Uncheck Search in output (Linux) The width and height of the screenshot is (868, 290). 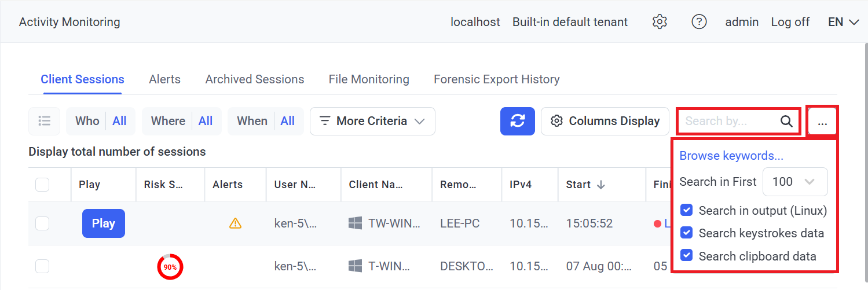coord(687,210)
